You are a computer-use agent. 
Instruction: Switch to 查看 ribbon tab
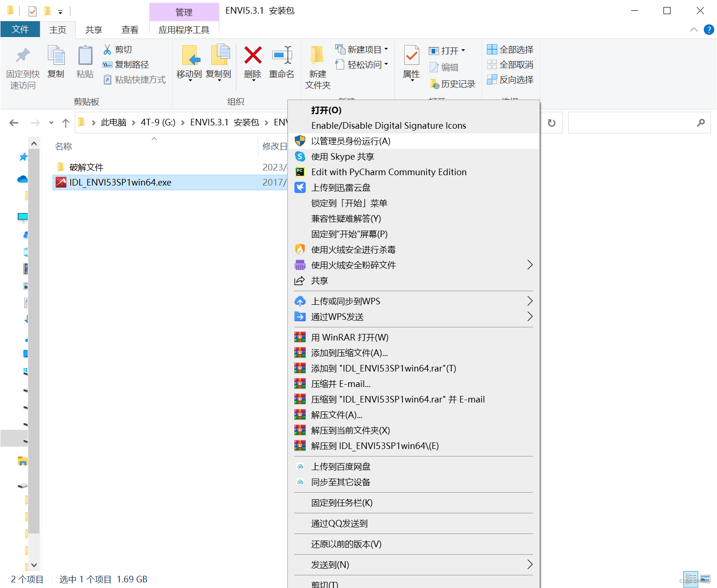click(130, 30)
